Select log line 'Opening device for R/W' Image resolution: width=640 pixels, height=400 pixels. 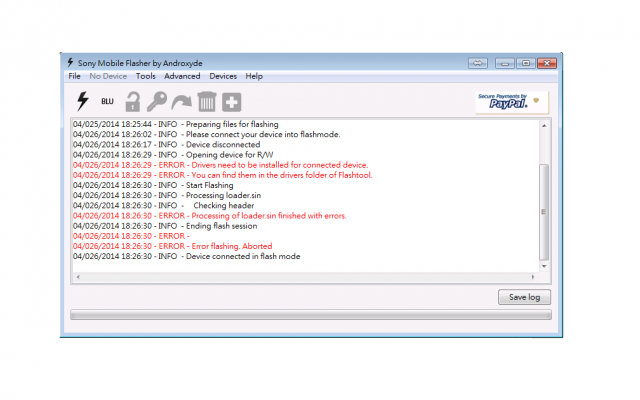pos(173,155)
